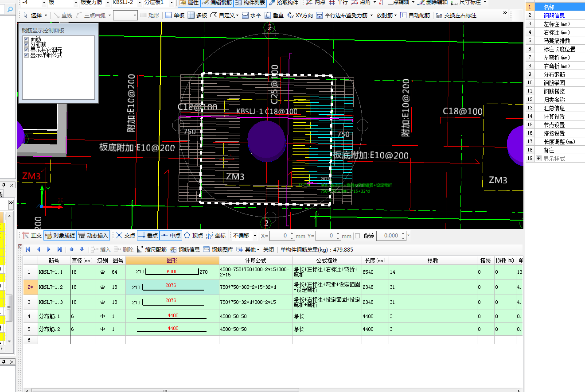Expand toolbar overflow chevron at right
This screenshot has width=585, height=392.
click(x=505, y=12)
